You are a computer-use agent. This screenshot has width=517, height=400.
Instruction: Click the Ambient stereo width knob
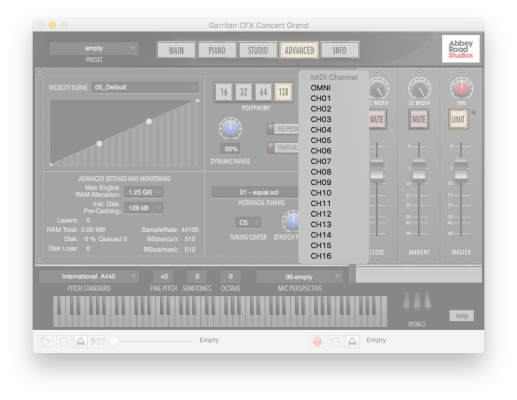(419, 89)
